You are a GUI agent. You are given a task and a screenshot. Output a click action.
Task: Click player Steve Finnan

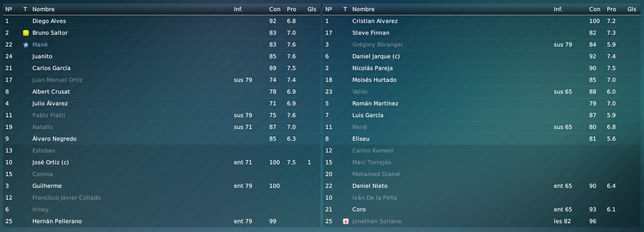click(x=371, y=33)
